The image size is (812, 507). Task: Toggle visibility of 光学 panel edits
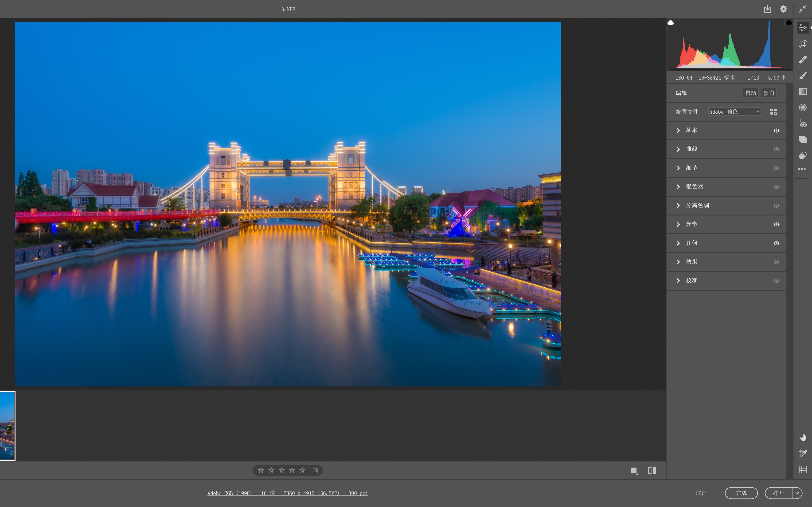click(777, 224)
